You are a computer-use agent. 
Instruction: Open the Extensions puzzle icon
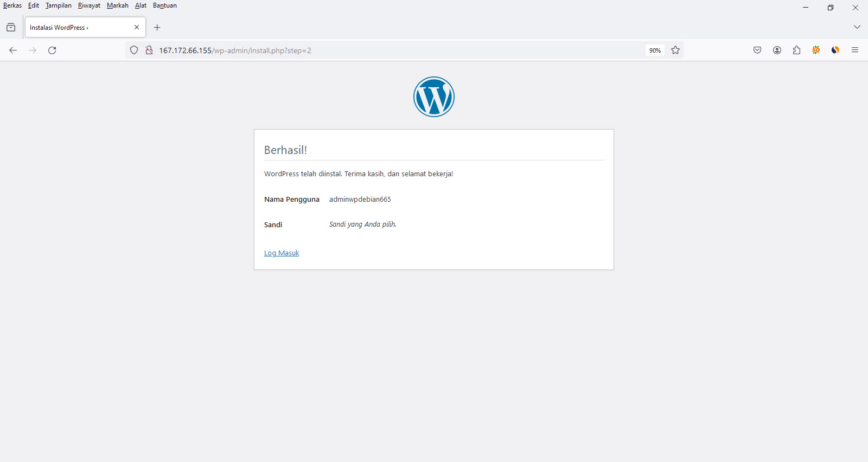coord(796,50)
